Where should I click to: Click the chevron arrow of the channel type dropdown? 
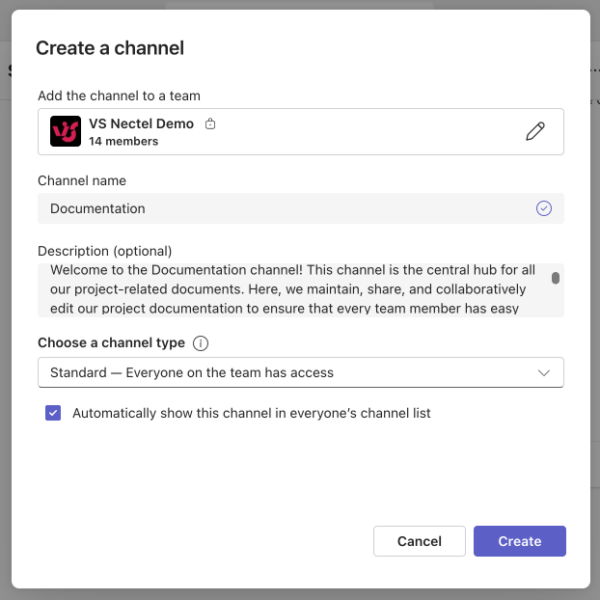point(544,372)
